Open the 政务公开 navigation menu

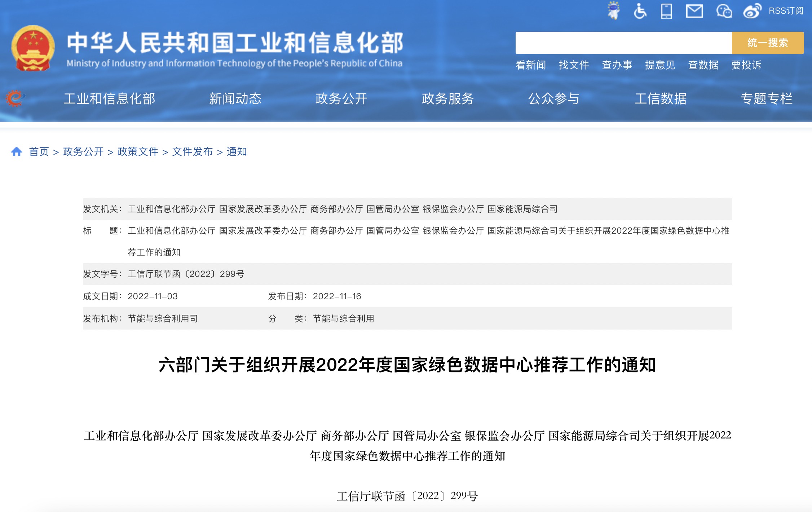341,99
